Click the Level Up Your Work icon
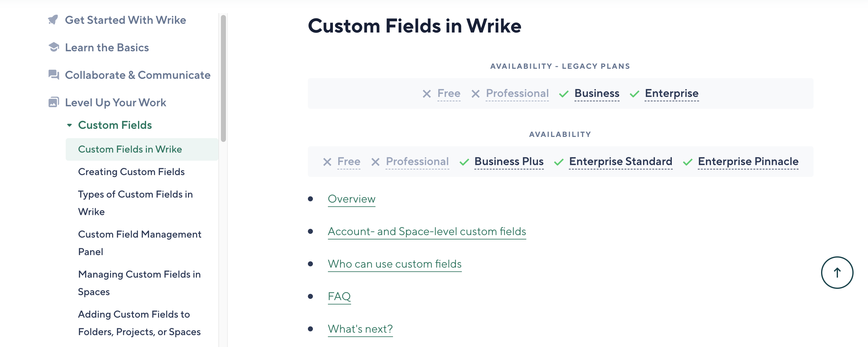The height and width of the screenshot is (347, 868). click(x=54, y=102)
